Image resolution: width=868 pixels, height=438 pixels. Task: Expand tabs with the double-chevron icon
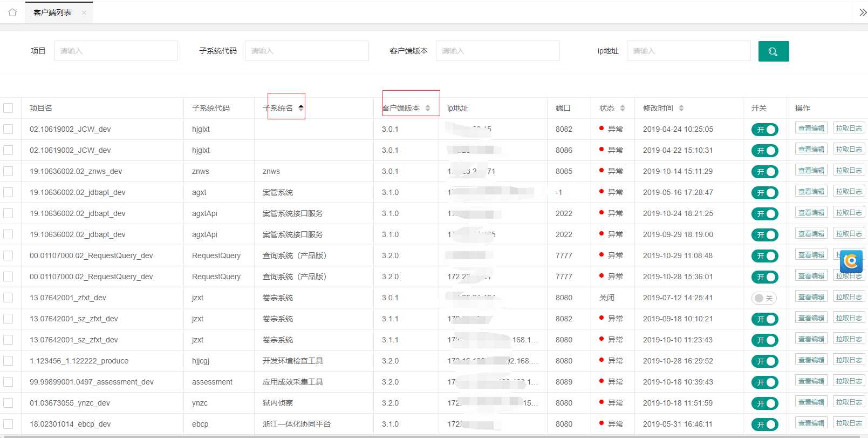click(x=863, y=12)
